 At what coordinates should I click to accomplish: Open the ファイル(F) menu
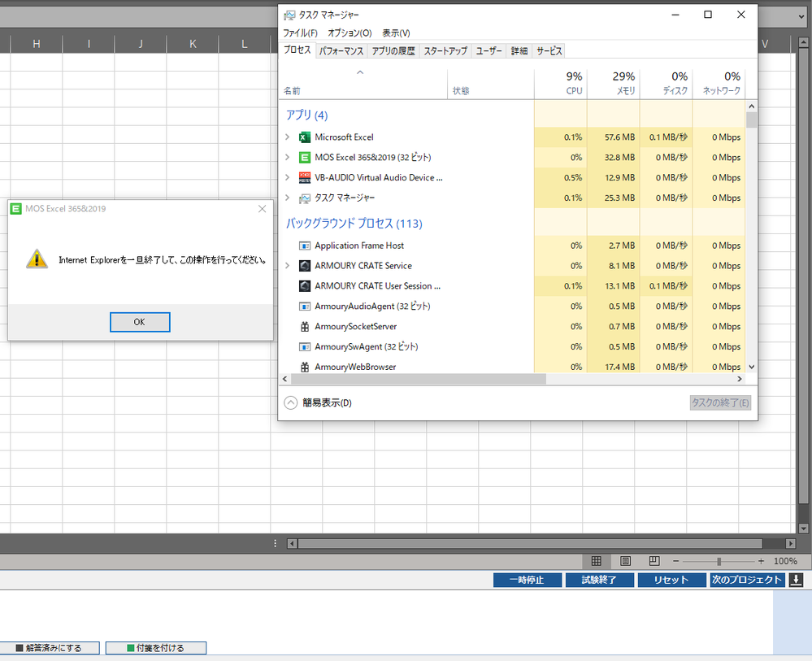pyautogui.click(x=300, y=33)
